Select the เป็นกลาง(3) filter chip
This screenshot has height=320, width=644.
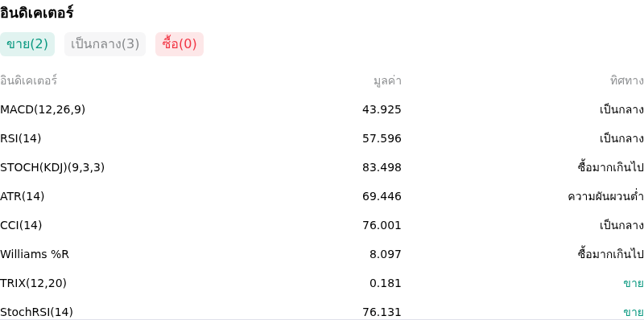(x=105, y=44)
